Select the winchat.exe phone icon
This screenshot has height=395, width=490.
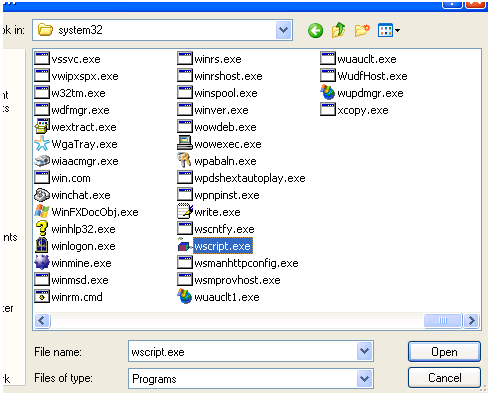click(42, 195)
